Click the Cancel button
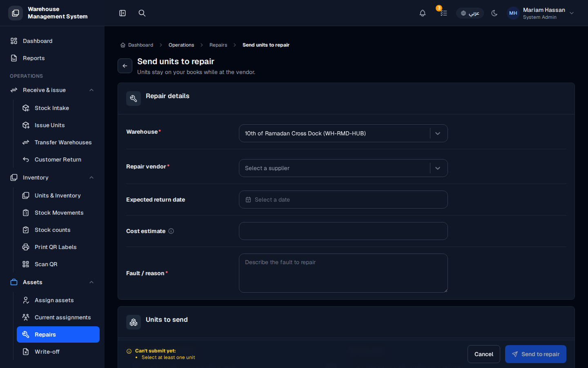The height and width of the screenshot is (368, 588). click(484, 354)
